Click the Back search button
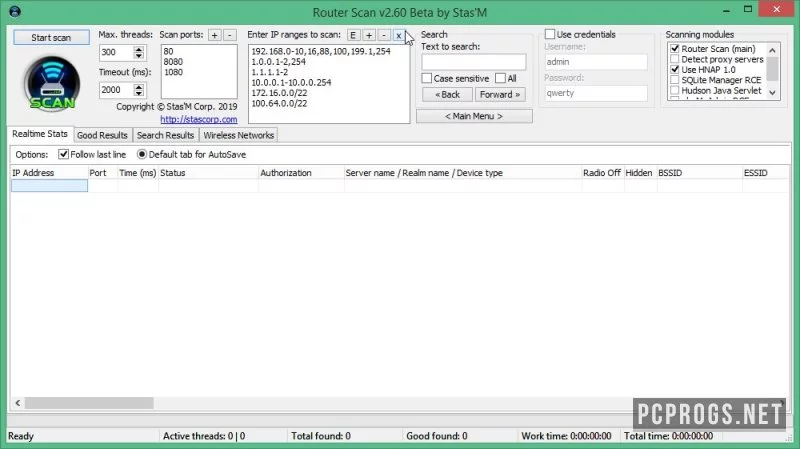The height and width of the screenshot is (449, 800). pos(447,94)
